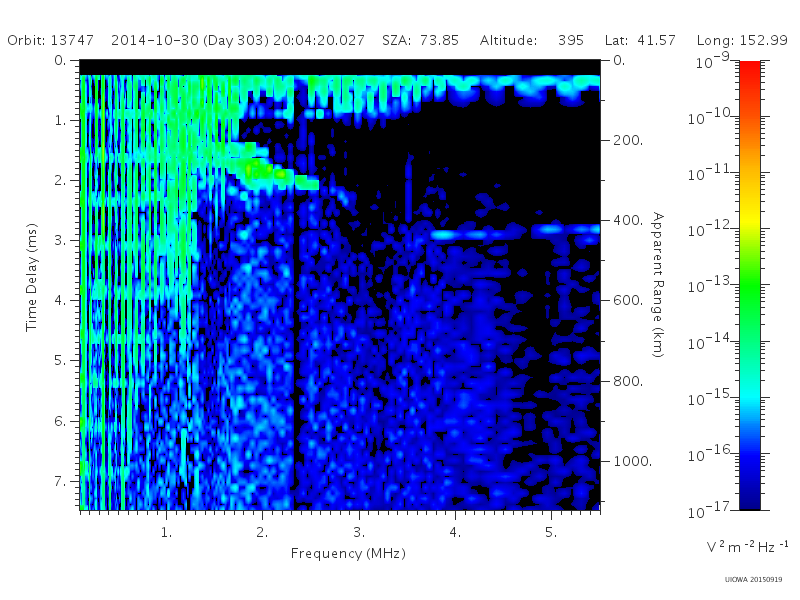Screen dimensions: 800x600
Task: Click the SZA: 73.85 value
Action: [x=420, y=40]
